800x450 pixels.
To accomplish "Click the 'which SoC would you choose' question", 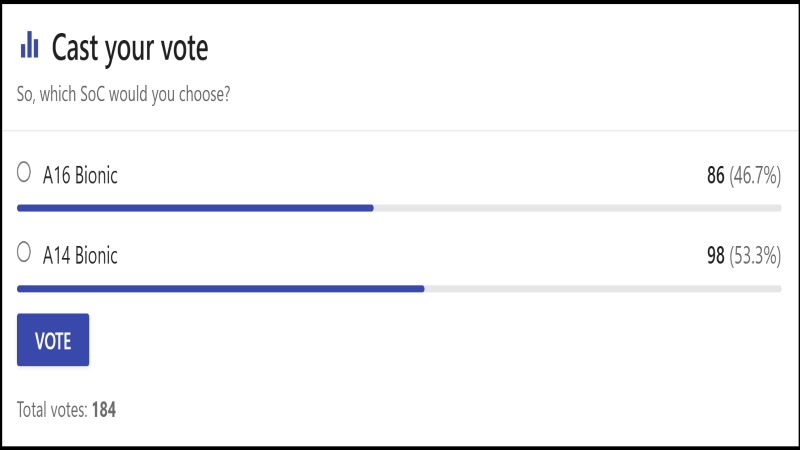I will 125,96.
